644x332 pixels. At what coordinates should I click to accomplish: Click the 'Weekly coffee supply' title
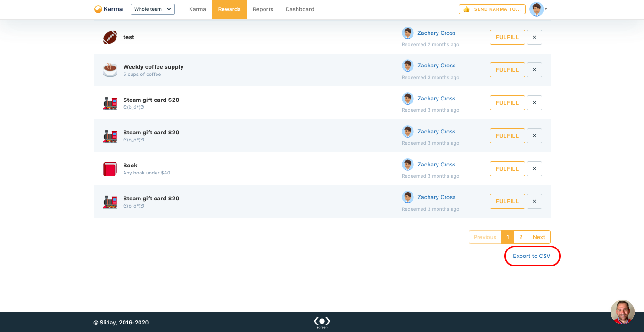click(153, 67)
